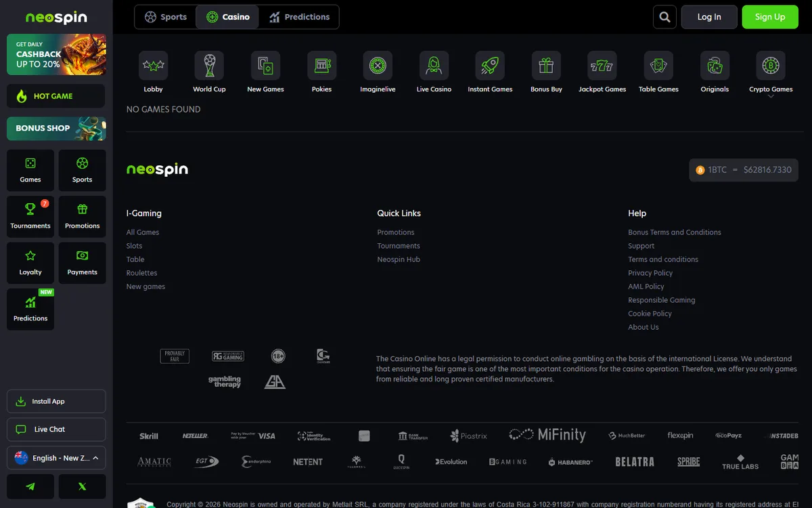Open the Loyalty tile in sidebar

[30, 262]
